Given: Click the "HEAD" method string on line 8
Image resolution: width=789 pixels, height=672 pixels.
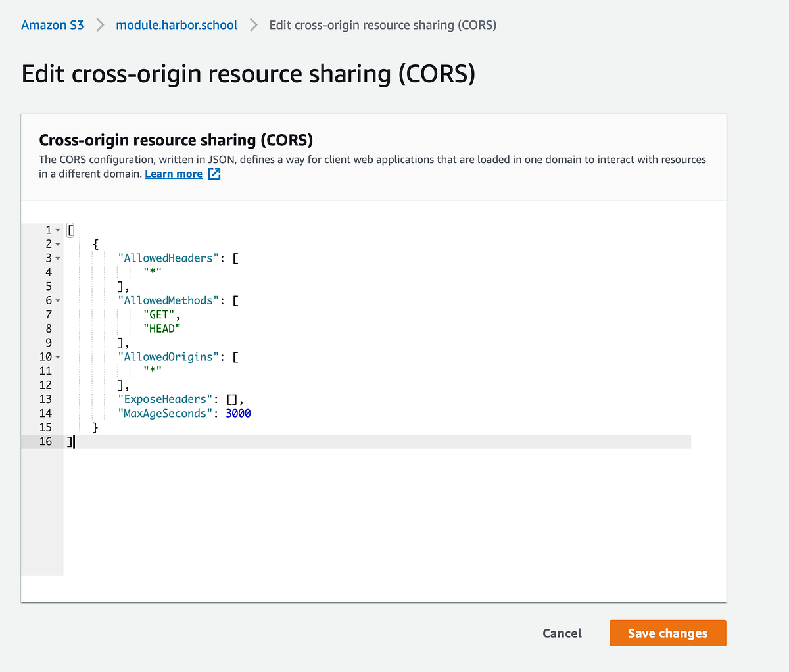Looking at the screenshot, I should click(x=162, y=328).
